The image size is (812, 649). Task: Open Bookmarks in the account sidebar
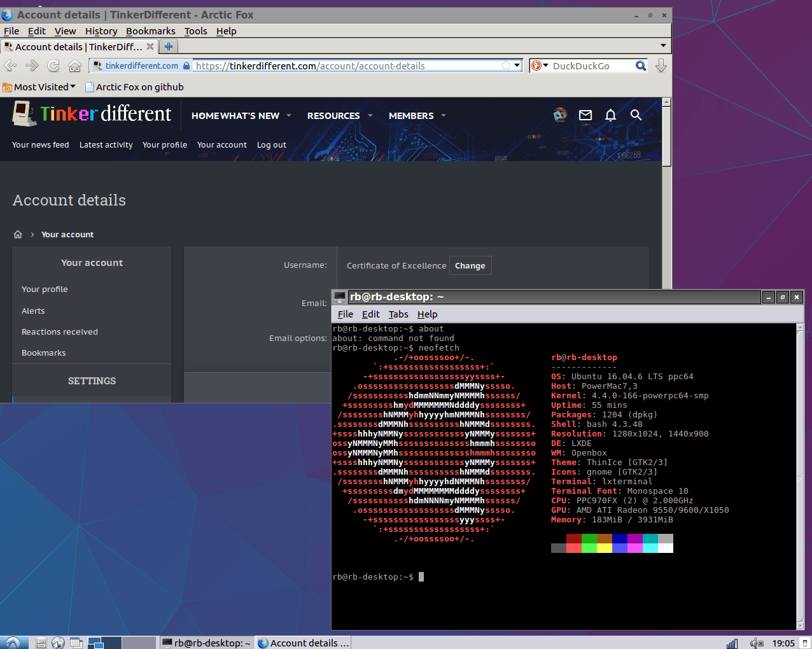44,352
